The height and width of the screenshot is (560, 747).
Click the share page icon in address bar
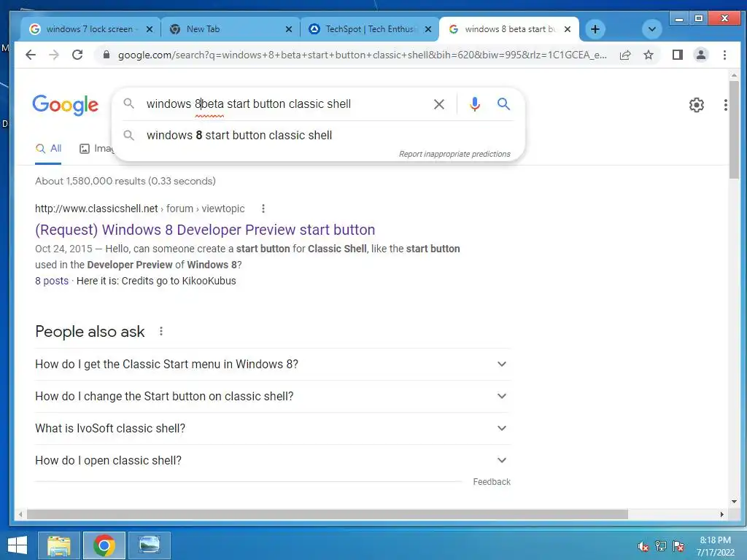click(x=625, y=55)
